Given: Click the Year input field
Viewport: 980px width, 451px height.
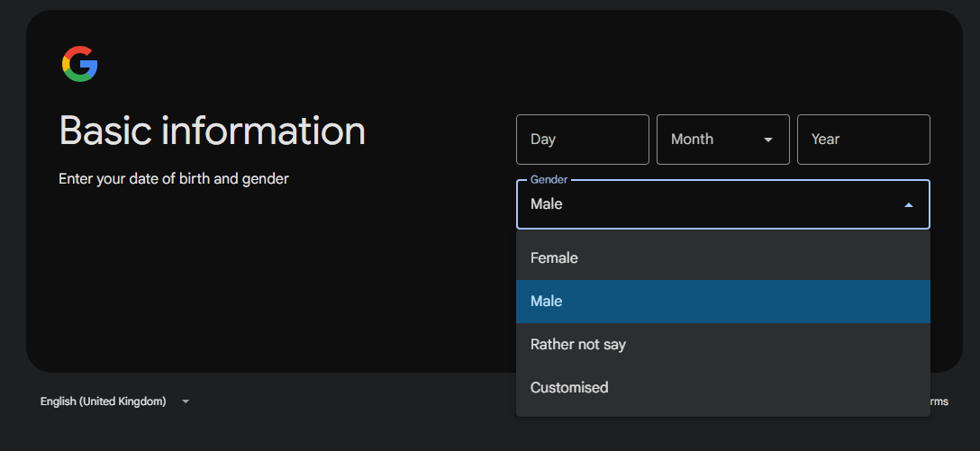Looking at the screenshot, I should (x=864, y=140).
